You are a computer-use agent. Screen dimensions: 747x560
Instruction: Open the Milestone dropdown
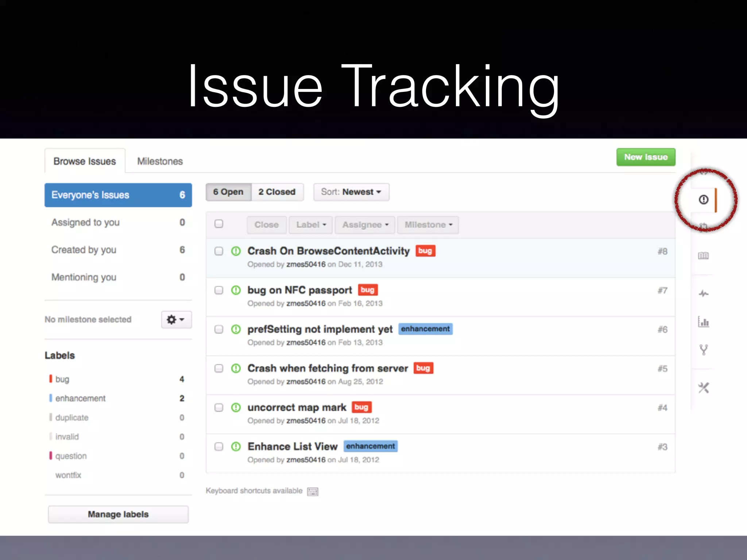(428, 225)
